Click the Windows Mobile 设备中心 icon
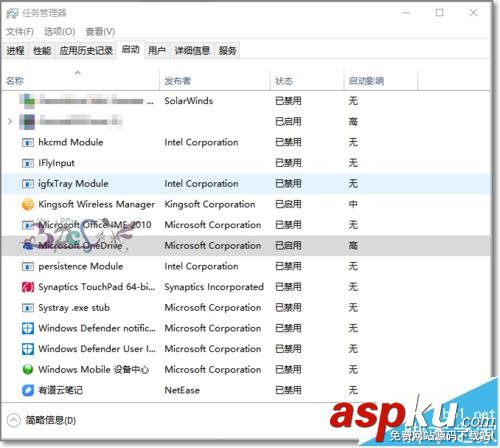500x448 pixels. [28, 370]
